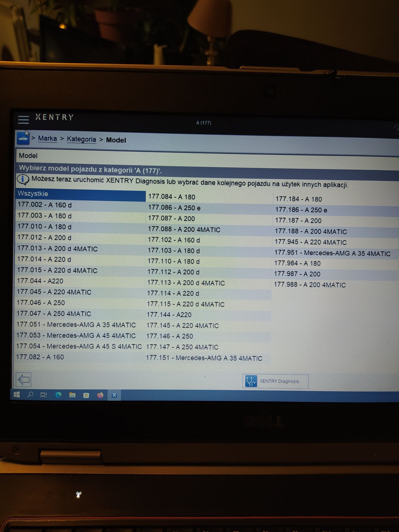Click the Model breadcrumb item
399x532 pixels.
point(116,140)
